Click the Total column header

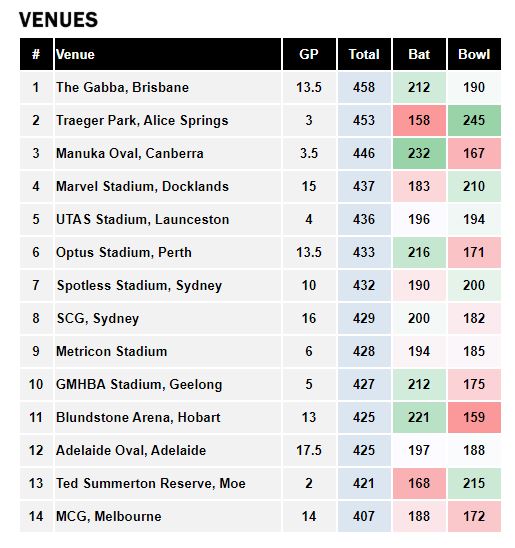click(364, 54)
